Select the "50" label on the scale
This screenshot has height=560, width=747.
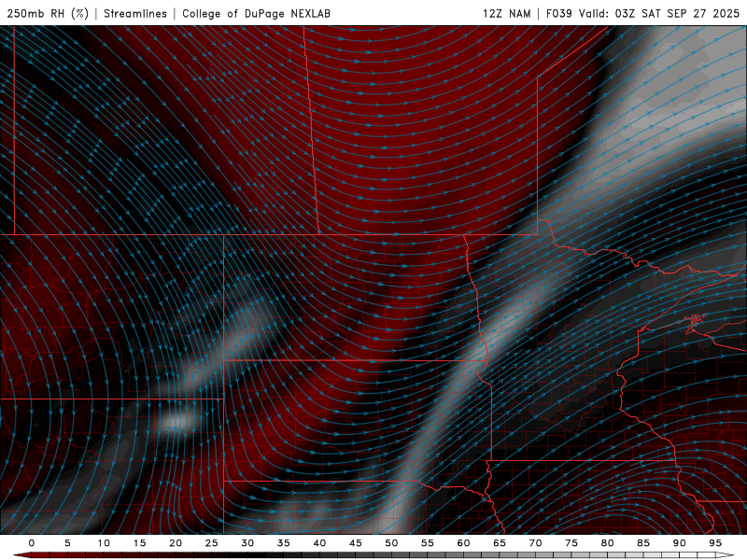pos(391,543)
